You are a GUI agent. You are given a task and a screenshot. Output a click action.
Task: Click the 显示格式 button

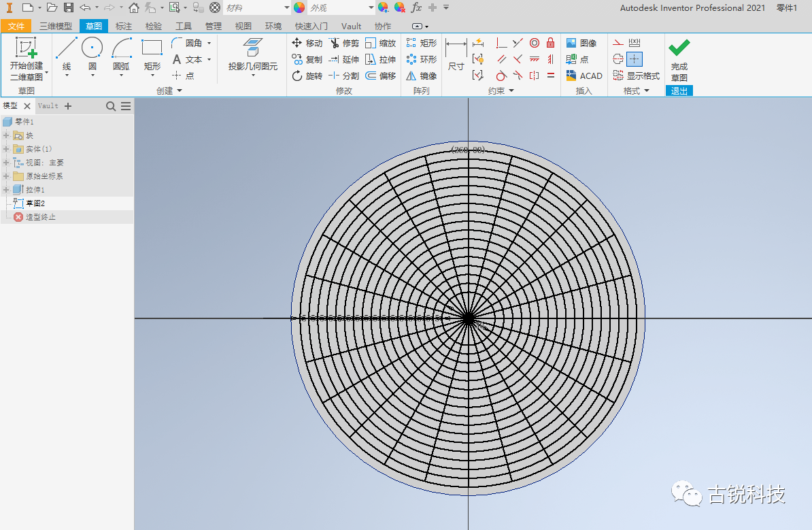click(x=637, y=76)
